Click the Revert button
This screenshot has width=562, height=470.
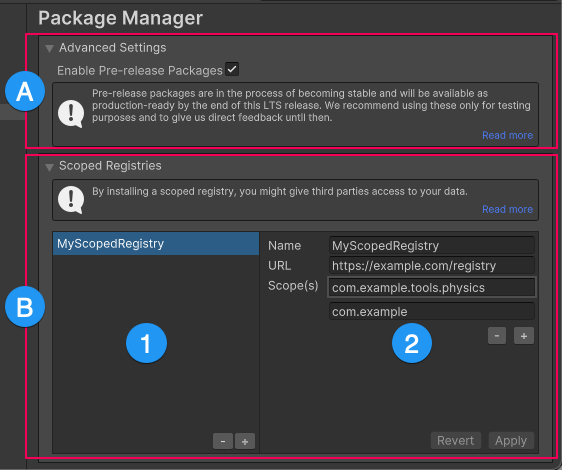click(456, 440)
